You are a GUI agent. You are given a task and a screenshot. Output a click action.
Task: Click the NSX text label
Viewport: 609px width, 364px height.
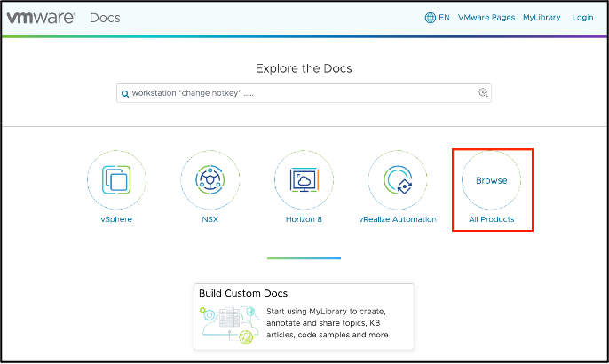pyautogui.click(x=210, y=219)
